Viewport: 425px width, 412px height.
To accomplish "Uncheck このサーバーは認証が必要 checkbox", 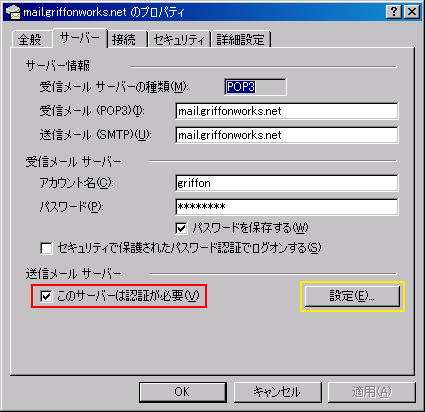I will pyautogui.click(x=46, y=296).
